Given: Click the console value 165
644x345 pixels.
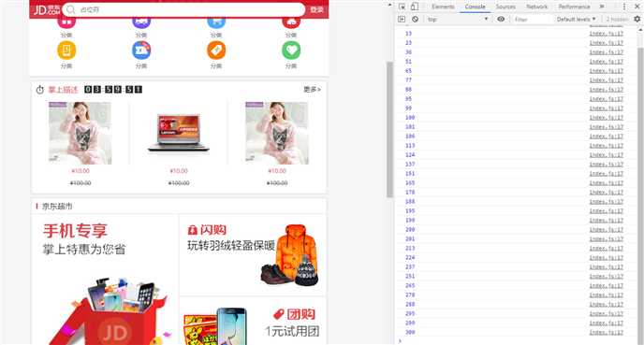Looking at the screenshot, I should [410, 182].
